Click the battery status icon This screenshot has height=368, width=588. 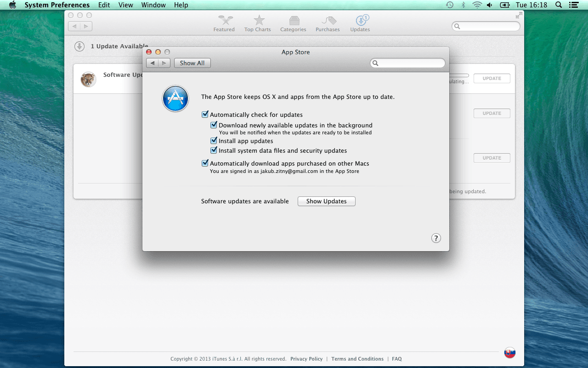pos(505,5)
